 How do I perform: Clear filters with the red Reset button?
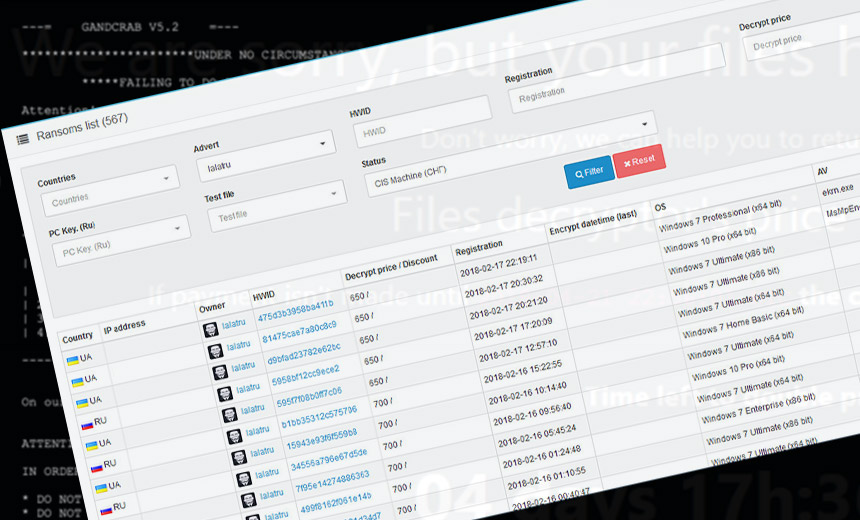(640, 160)
